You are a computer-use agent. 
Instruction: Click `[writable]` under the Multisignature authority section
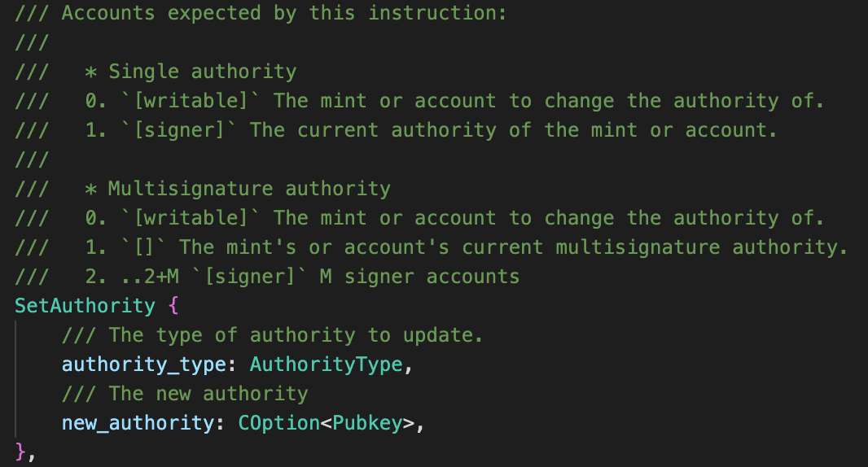191,218
